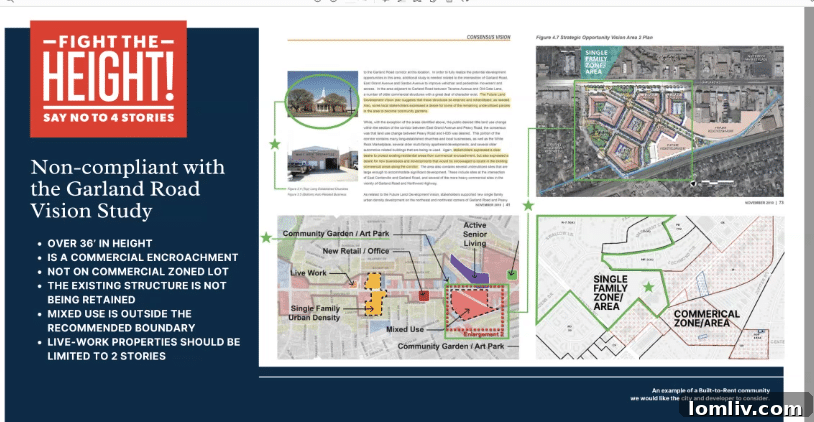
Task: Click the green star below the aerial plan
Action: tap(528, 206)
